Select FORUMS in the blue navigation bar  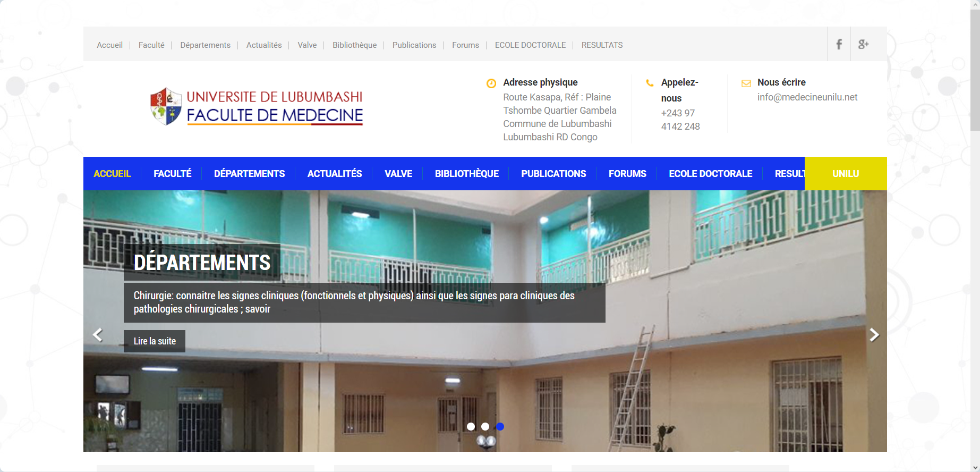pyautogui.click(x=627, y=174)
